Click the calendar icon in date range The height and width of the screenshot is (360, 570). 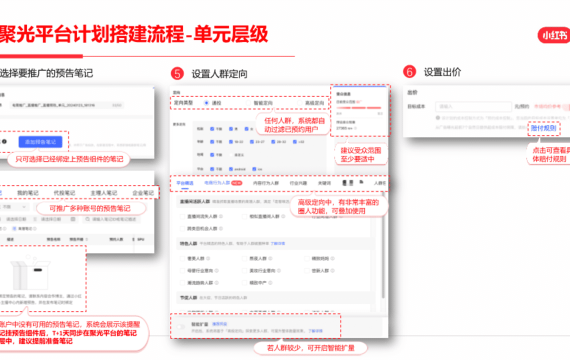click(73, 219)
